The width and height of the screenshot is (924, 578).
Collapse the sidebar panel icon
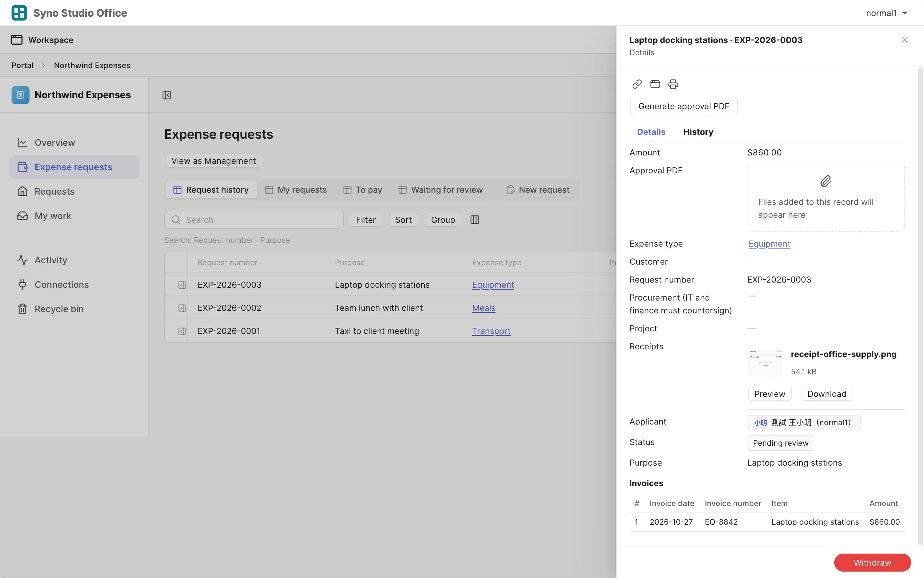click(167, 95)
